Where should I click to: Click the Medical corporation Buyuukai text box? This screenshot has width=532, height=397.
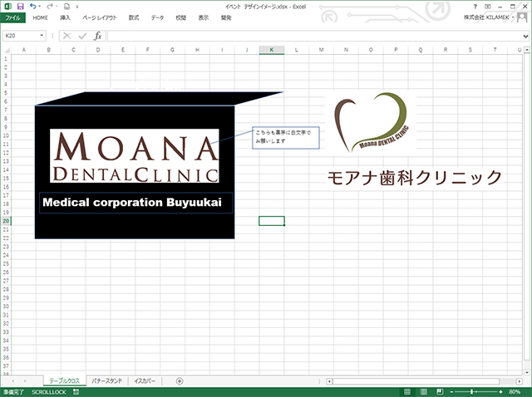136,203
